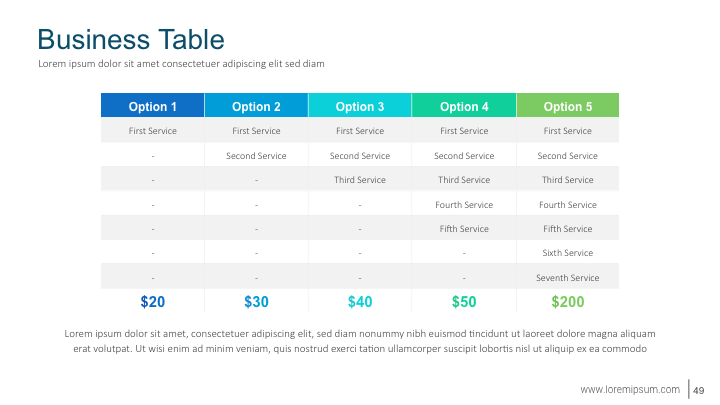Open the www.loremipsum.com link

(x=630, y=389)
